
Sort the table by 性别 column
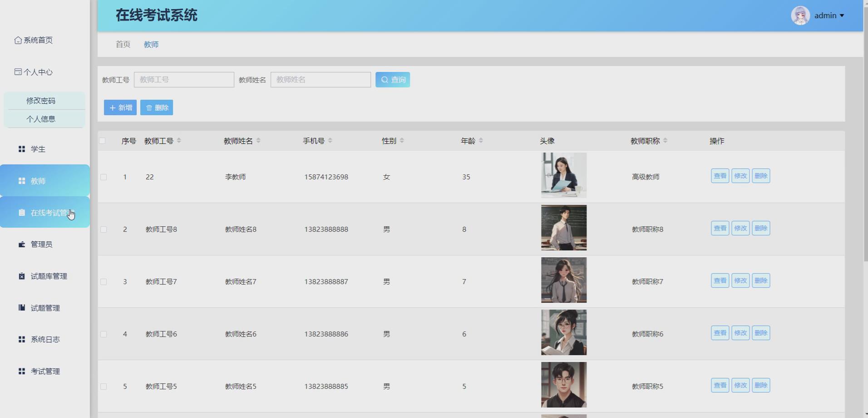click(402, 141)
